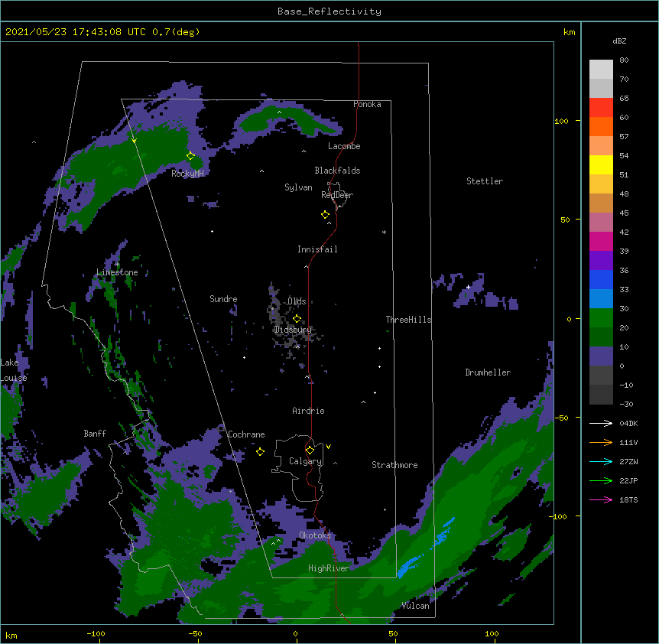Click the dBZ legend heading
The image size is (659, 644).
pyautogui.click(x=619, y=41)
